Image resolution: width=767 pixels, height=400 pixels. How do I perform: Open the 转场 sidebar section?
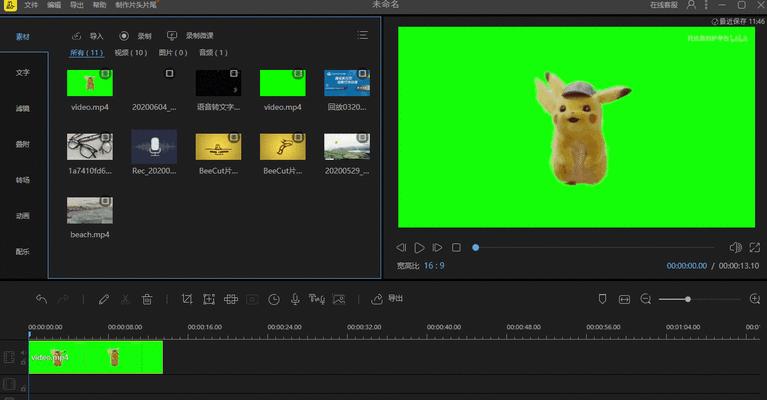(x=23, y=180)
